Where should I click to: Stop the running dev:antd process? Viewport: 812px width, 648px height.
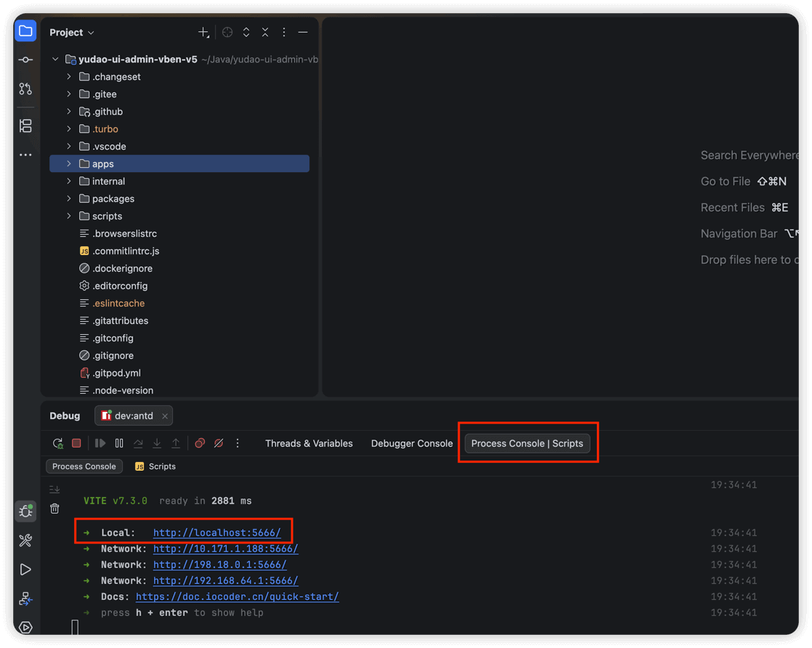click(76, 443)
